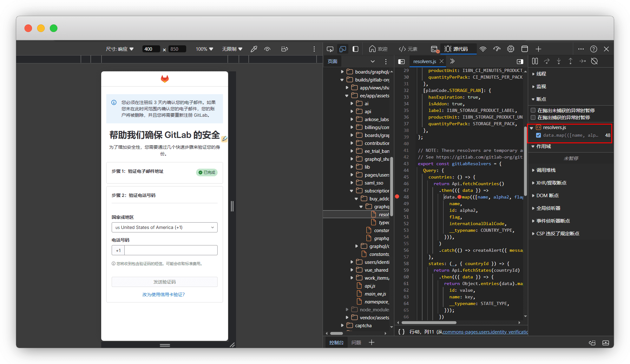Switch to the 元素 tab
This screenshot has height=364, width=630.
[408, 49]
